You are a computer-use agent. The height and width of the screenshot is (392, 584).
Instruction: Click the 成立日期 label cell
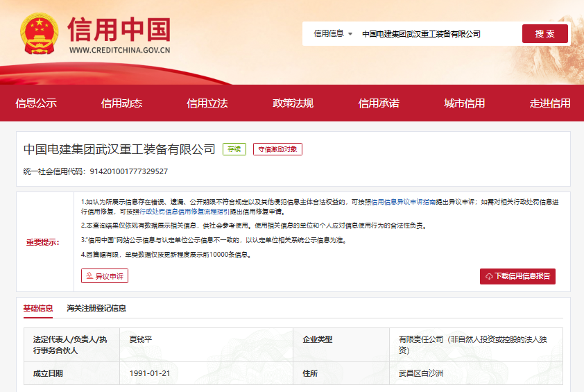coord(71,373)
